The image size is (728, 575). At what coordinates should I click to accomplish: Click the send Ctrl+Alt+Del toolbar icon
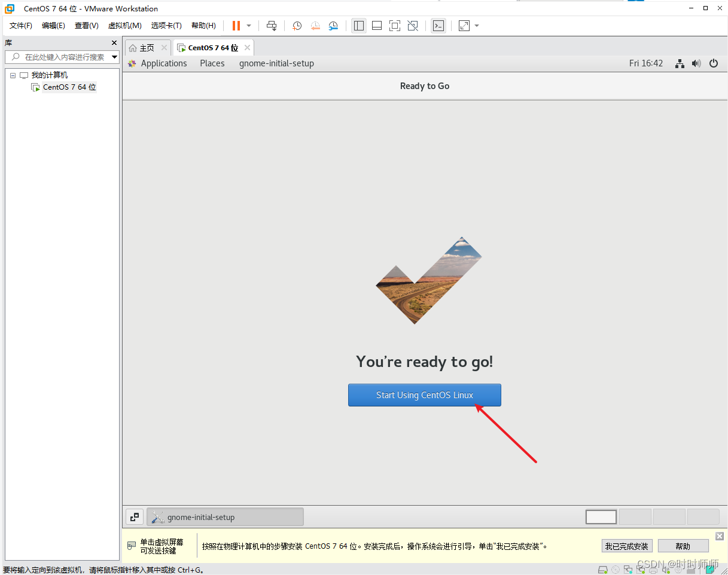[272, 26]
